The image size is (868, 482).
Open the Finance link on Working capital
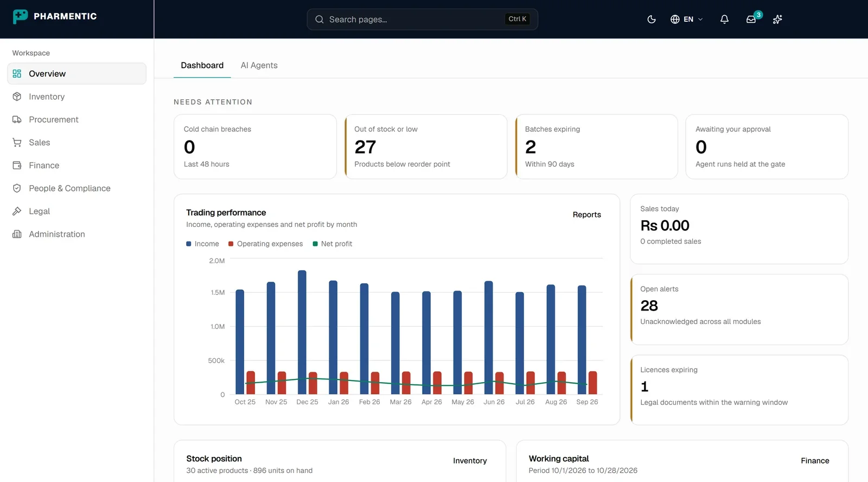coord(815,461)
